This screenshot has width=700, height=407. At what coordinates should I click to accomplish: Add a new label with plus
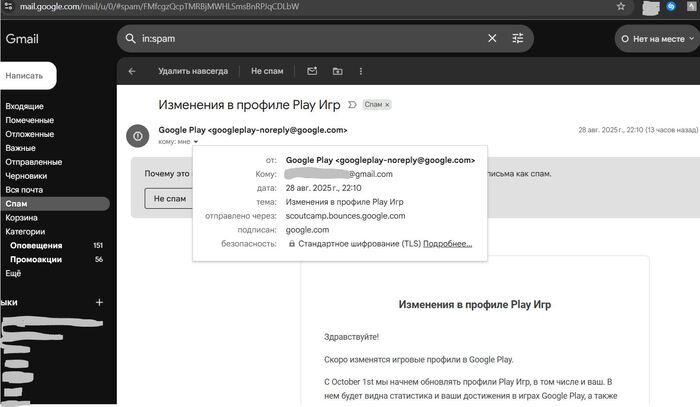click(99, 302)
